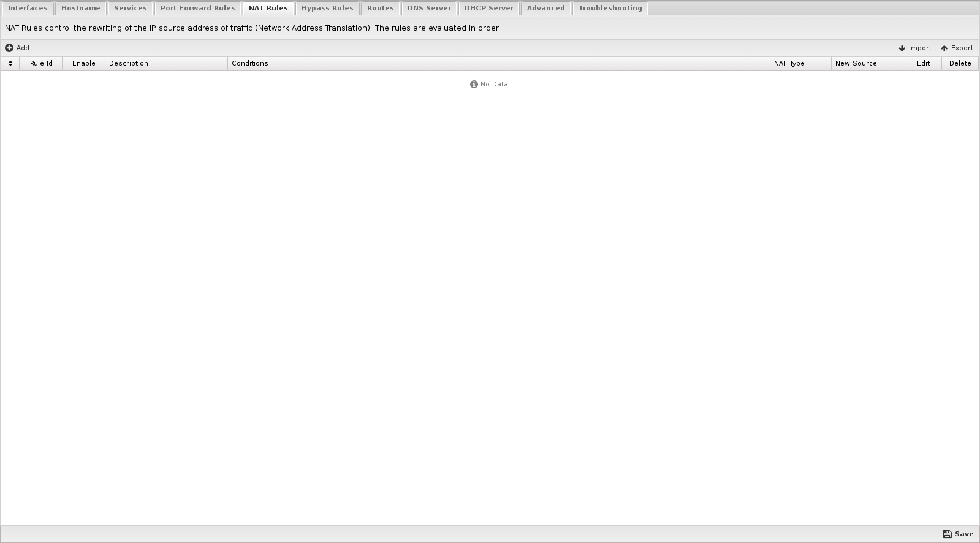Sort by the Description column header
This screenshot has height=543, width=980.
[167, 63]
